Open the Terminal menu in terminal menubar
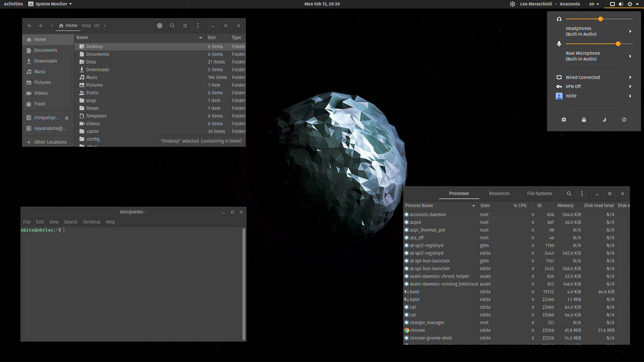 (91, 222)
